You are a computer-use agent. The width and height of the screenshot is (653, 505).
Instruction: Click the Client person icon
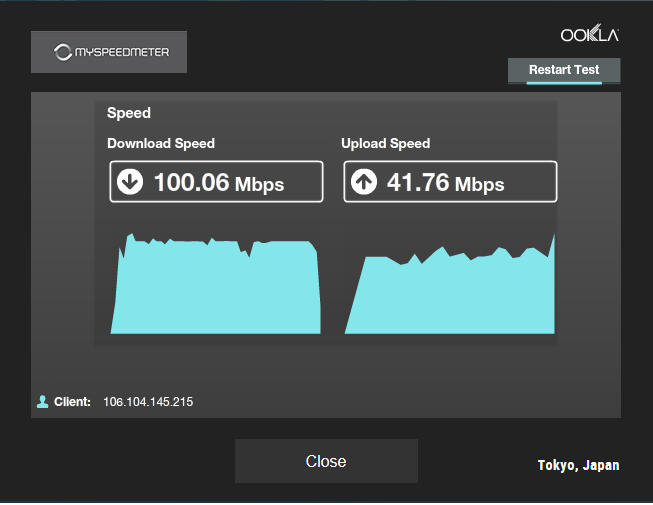[42, 402]
